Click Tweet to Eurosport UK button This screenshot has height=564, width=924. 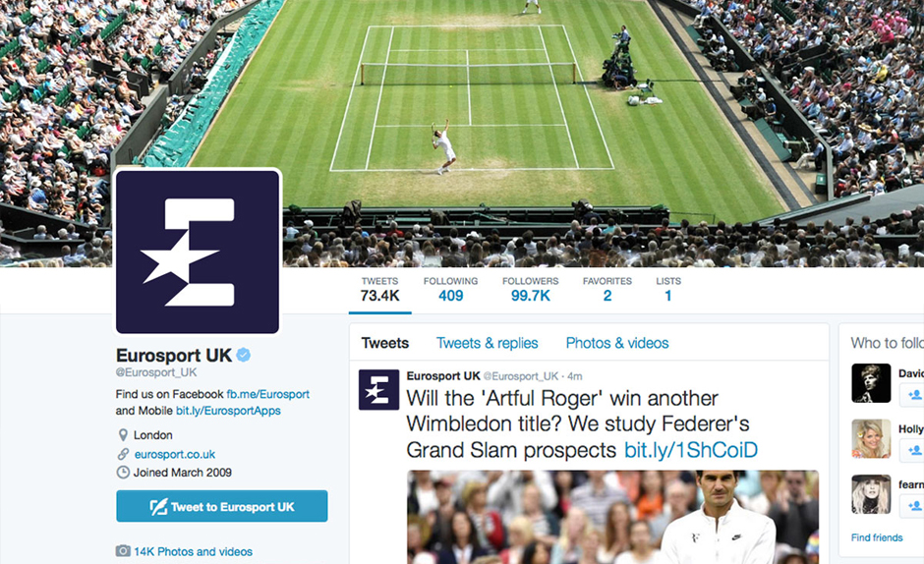pos(221,506)
